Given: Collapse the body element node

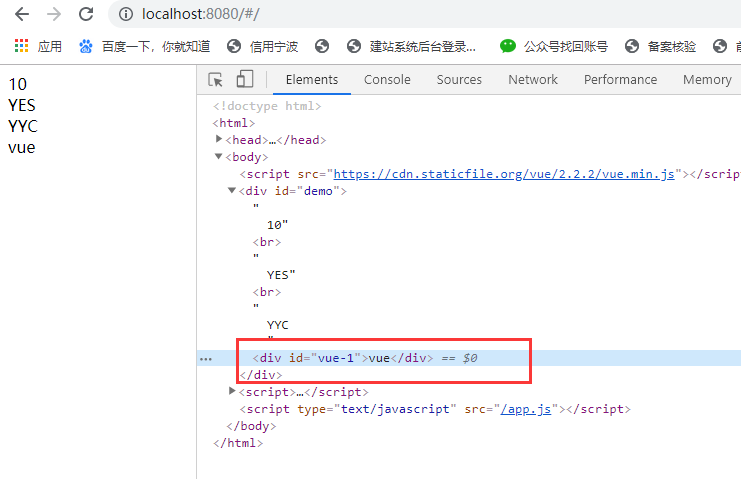Looking at the screenshot, I should click(x=218, y=156).
